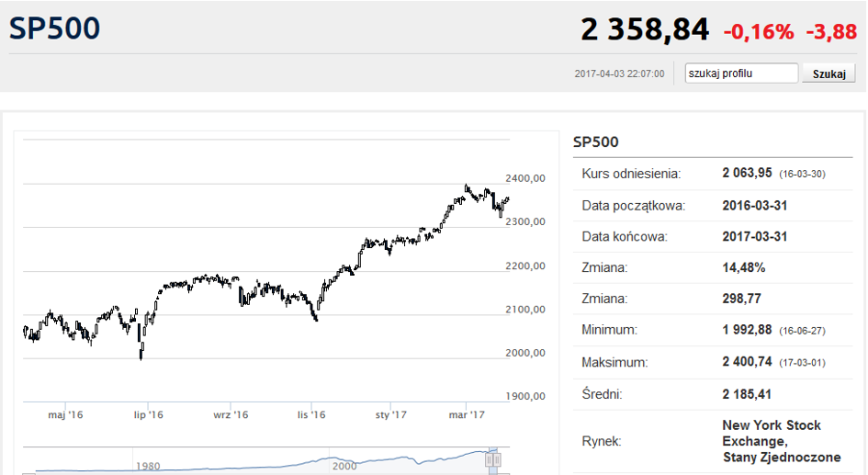Click the mar '17 axis label
Image resolution: width=868 pixels, height=475 pixels.
tap(467, 414)
